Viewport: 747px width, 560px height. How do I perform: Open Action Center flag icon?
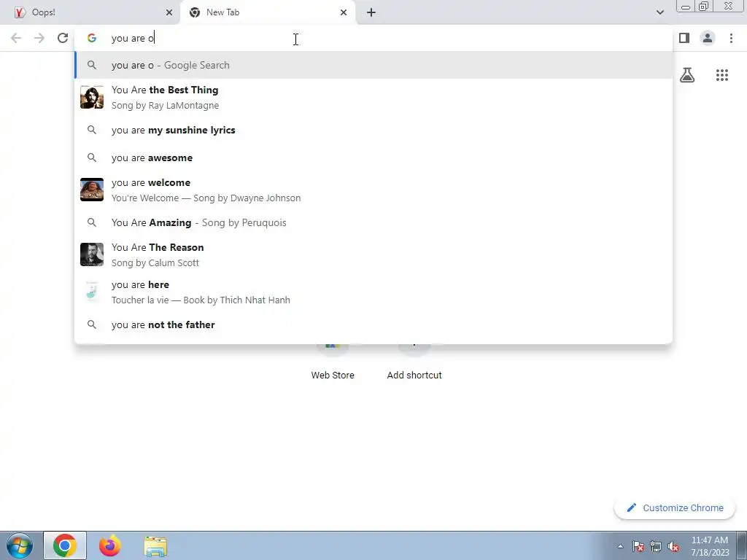point(638,546)
